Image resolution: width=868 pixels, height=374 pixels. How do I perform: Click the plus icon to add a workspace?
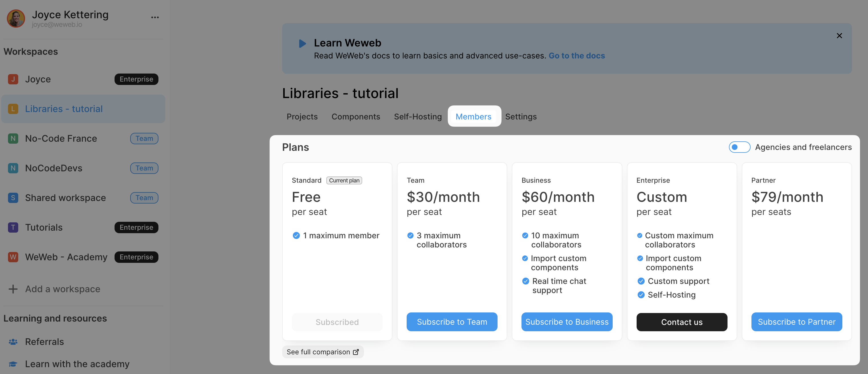(x=13, y=289)
